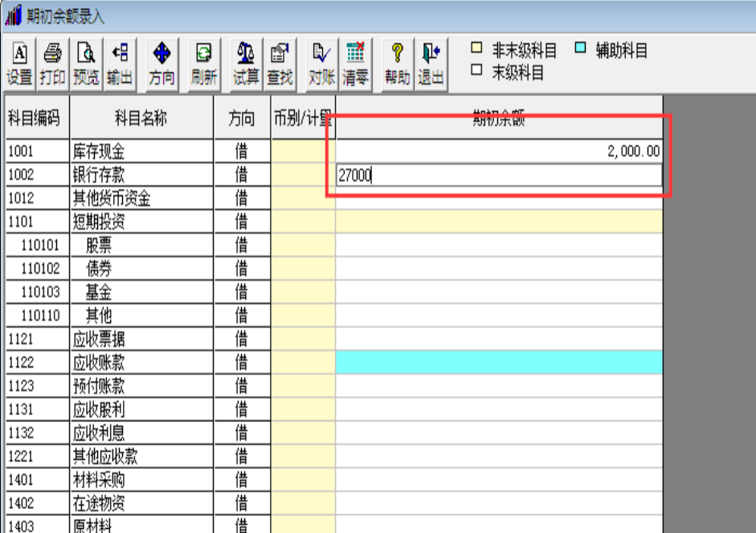Select the 在途物资 account name

pyautogui.click(x=98, y=503)
